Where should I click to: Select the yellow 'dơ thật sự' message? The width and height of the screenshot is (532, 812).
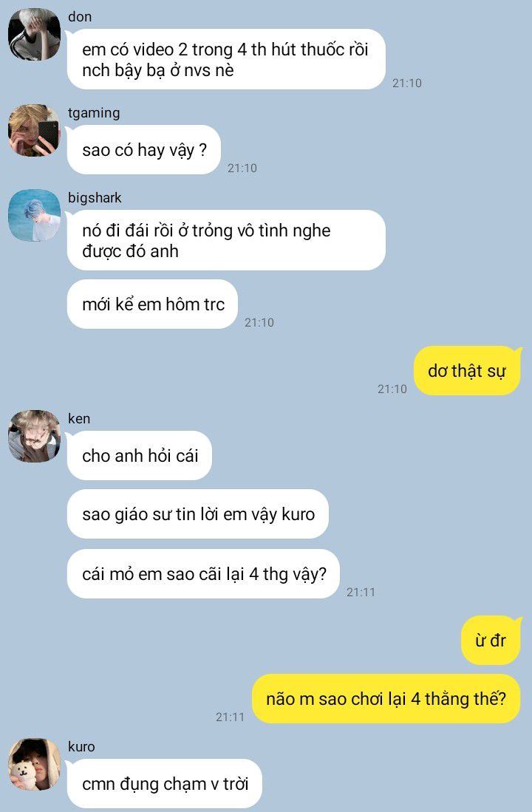tap(467, 371)
